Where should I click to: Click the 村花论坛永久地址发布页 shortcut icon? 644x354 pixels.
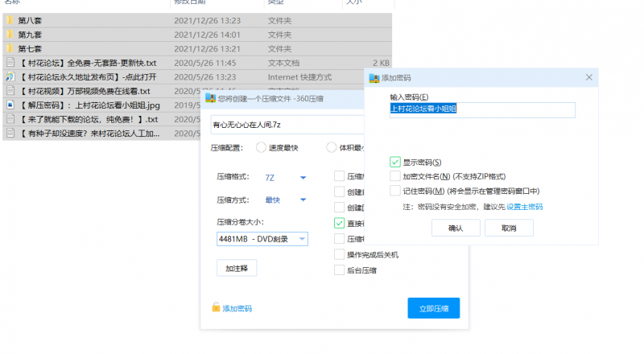click(10, 77)
